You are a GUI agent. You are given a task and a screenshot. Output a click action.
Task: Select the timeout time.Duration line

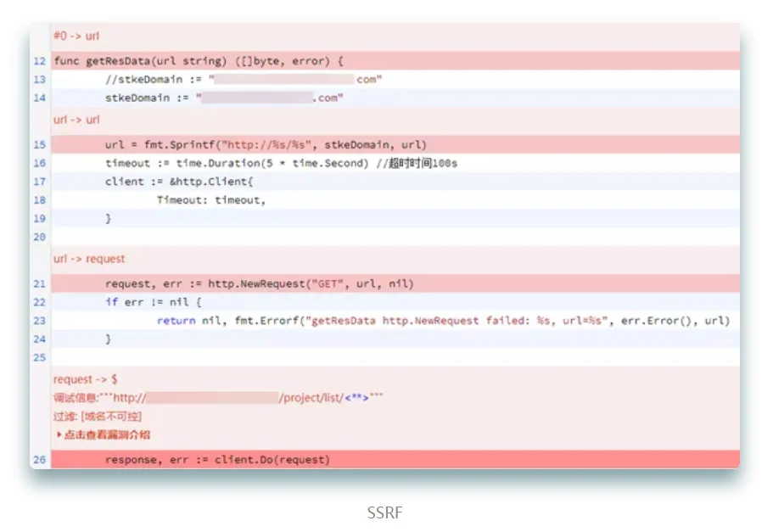[395, 163]
